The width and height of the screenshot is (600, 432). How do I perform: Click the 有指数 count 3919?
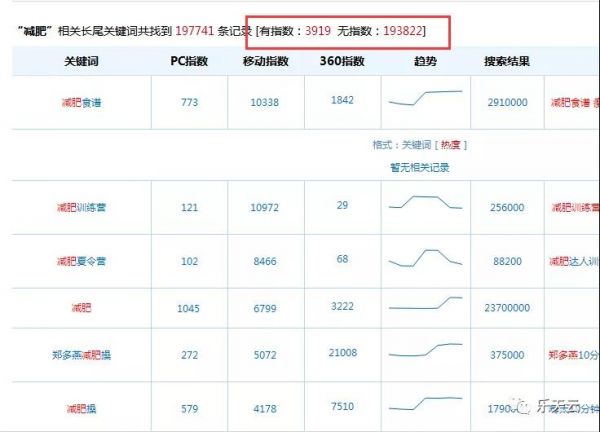pos(318,30)
